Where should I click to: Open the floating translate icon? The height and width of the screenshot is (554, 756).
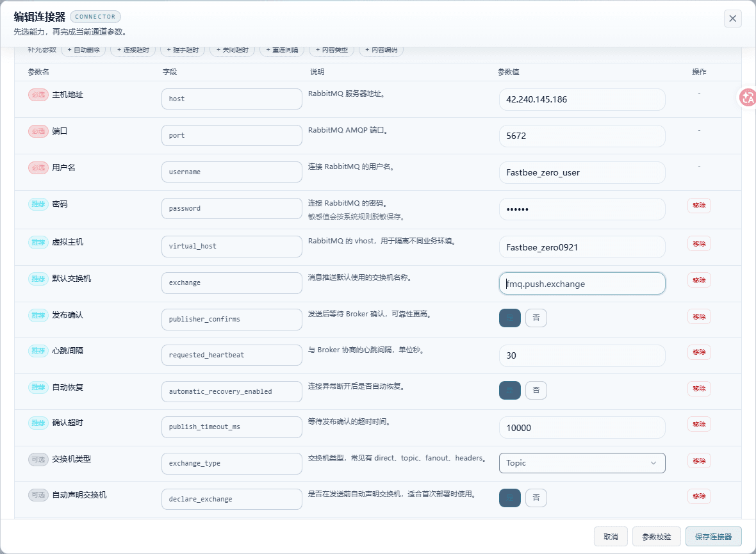[747, 97]
